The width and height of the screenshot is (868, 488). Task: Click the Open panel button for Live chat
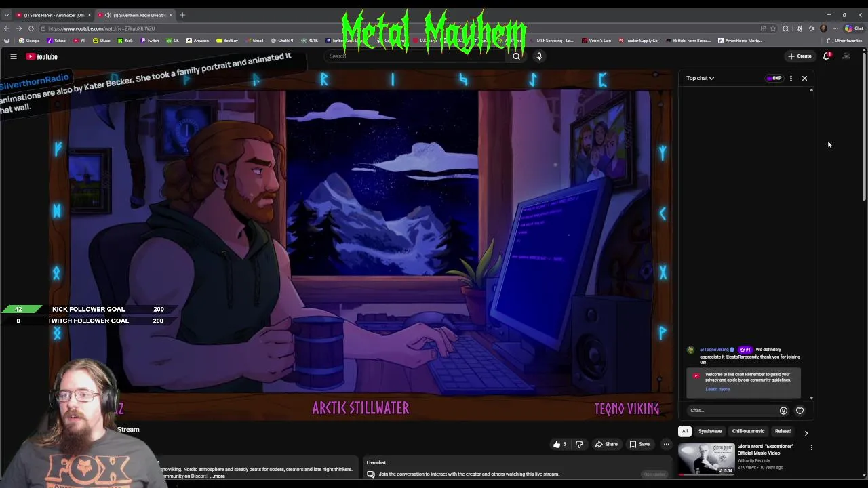pyautogui.click(x=654, y=474)
